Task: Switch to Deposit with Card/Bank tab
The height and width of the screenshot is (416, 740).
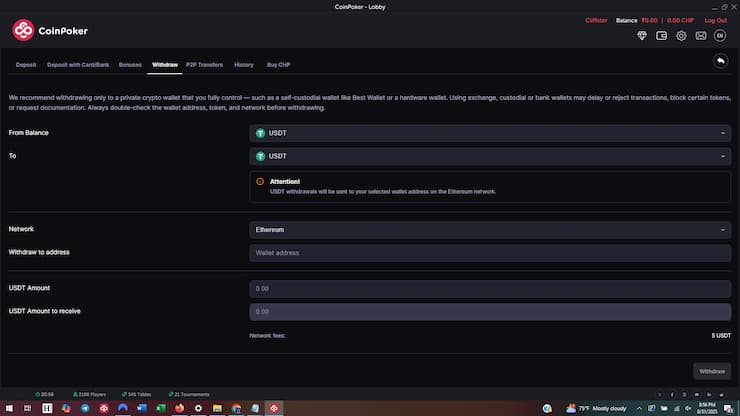Action: (x=78, y=65)
